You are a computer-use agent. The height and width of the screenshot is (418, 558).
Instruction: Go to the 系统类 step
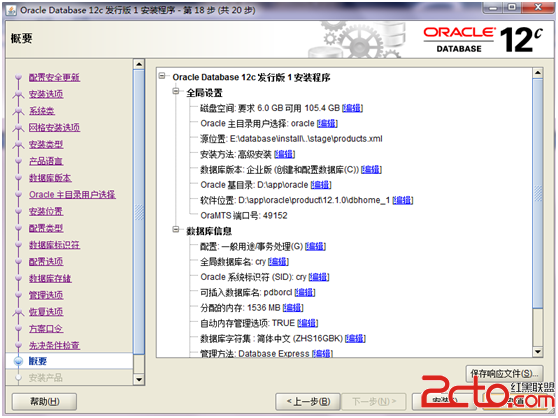(x=42, y=111)
